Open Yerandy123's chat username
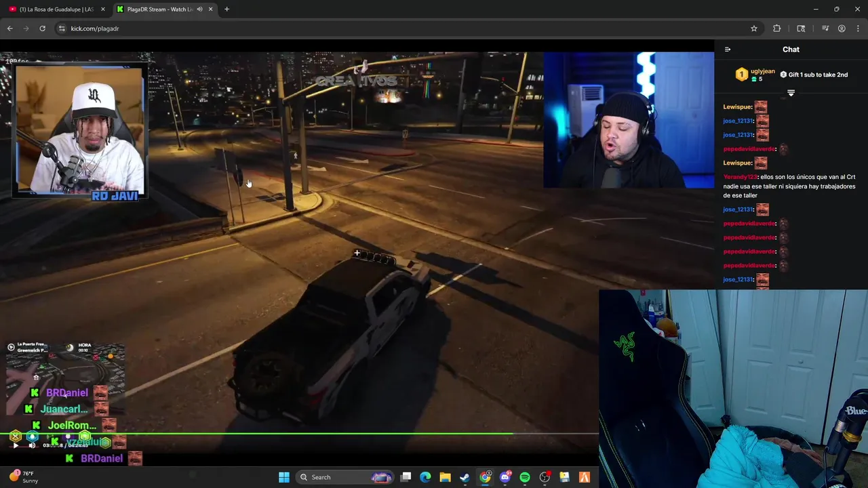 (x=741, y=177)
